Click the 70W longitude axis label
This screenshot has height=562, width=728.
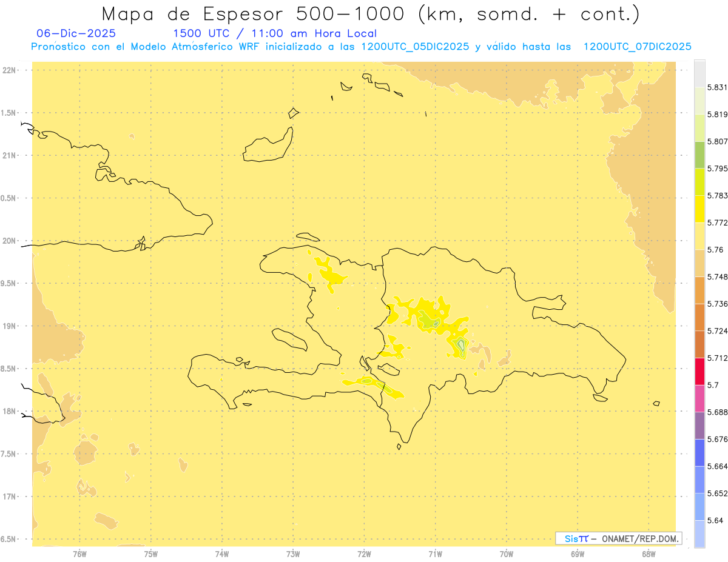click(507, 554)
